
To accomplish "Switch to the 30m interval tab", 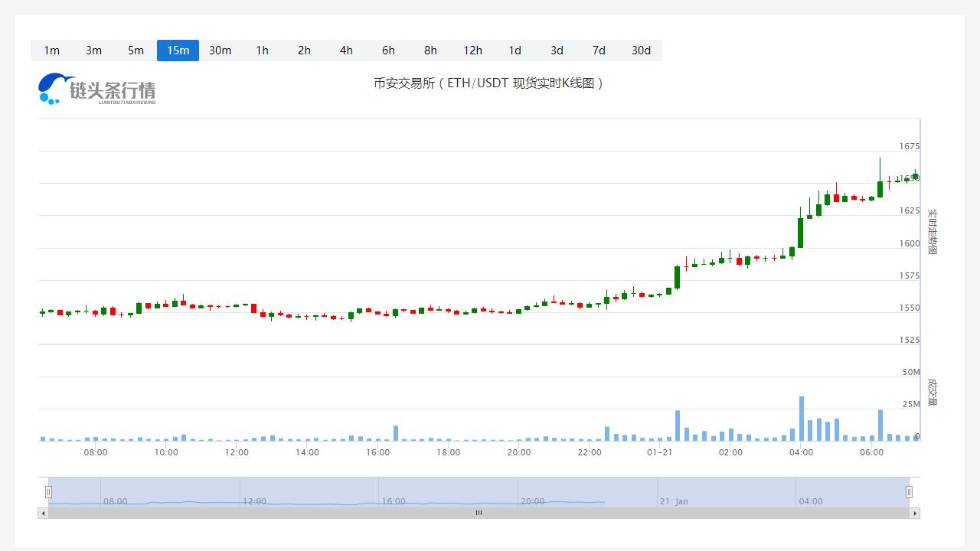I will [220, 51].
